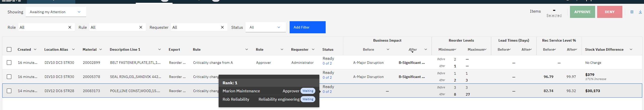Click the Status column header
Screen dimensions: 644x110
point(328,49)
